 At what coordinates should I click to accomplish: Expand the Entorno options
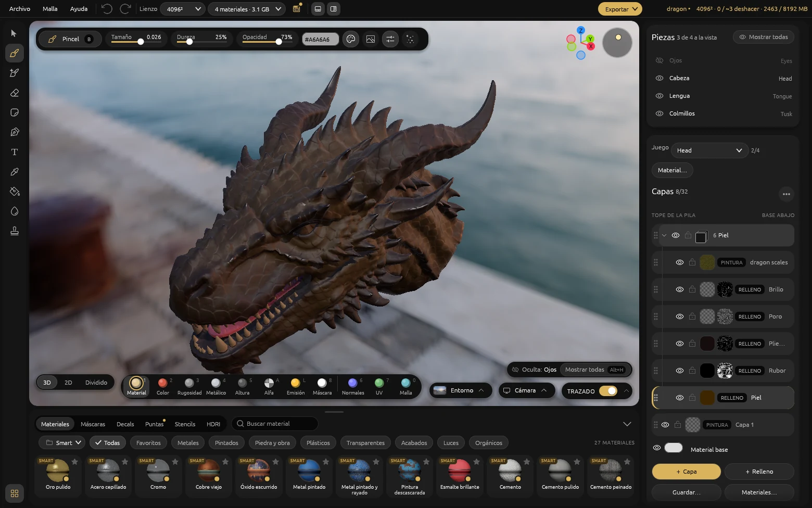coord(461,390)
